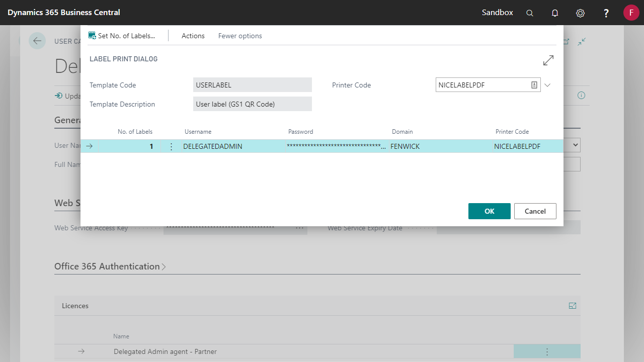
Task: Confirm the dialog with OK
Action: pyautogui.click(x=490, y=211)
